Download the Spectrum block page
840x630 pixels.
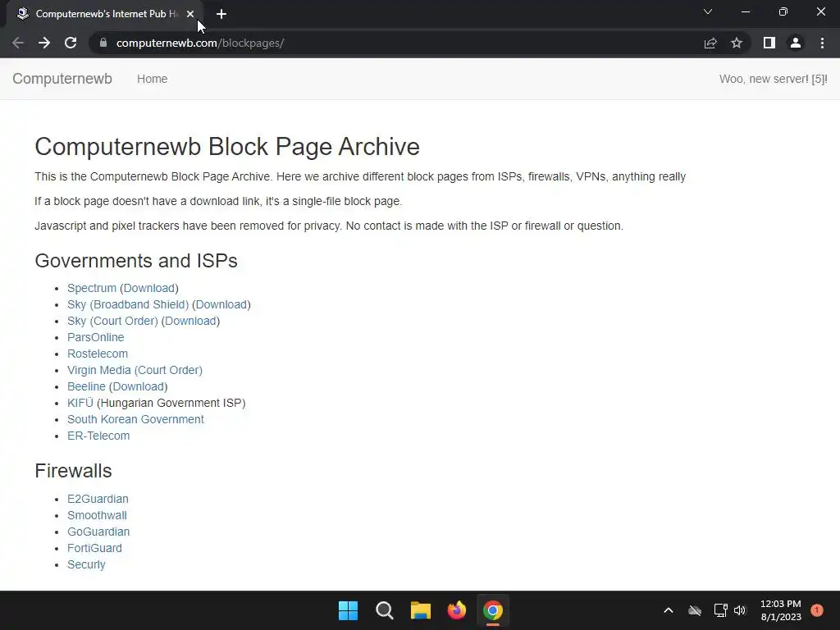point(149,288)
